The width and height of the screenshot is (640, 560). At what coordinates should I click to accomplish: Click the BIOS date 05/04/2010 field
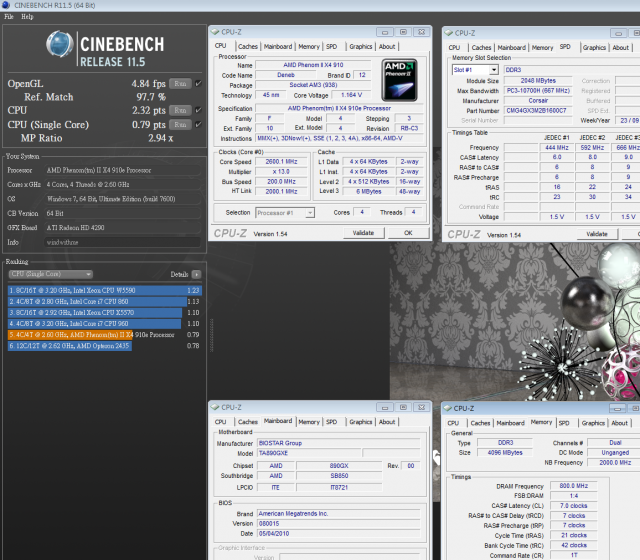point(338,533)
